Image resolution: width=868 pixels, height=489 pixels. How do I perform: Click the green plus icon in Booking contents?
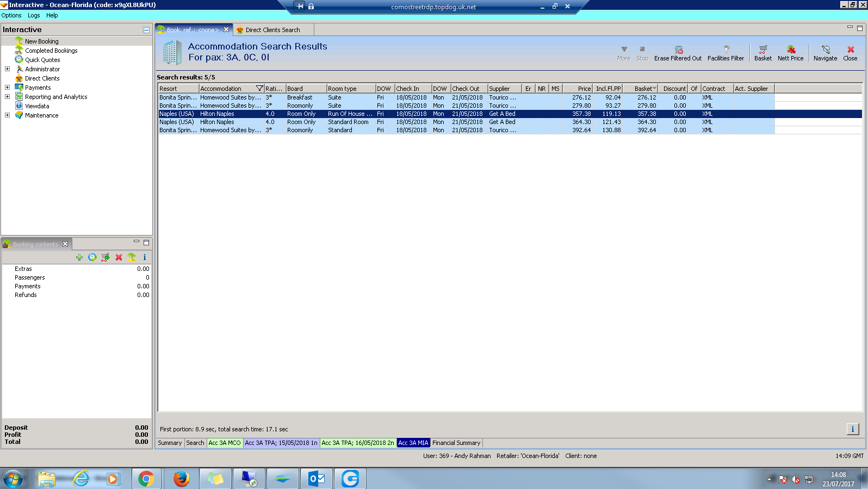tap(79, 257)
